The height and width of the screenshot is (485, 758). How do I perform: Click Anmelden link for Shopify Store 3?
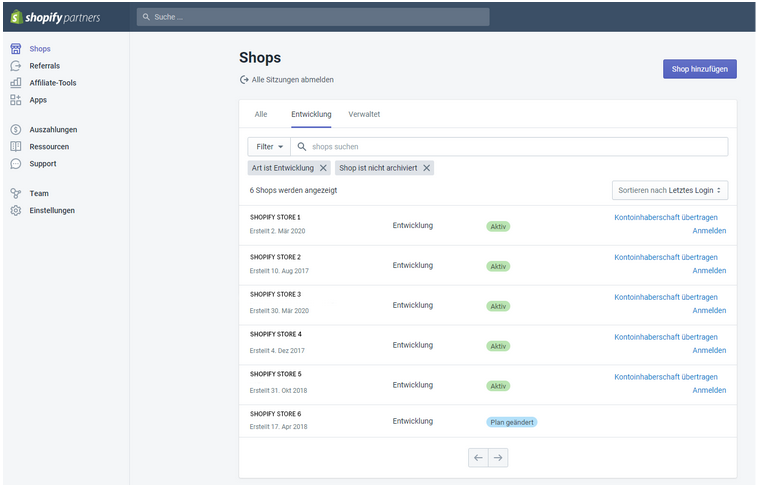pyautogui.click(x=709, y=311)
